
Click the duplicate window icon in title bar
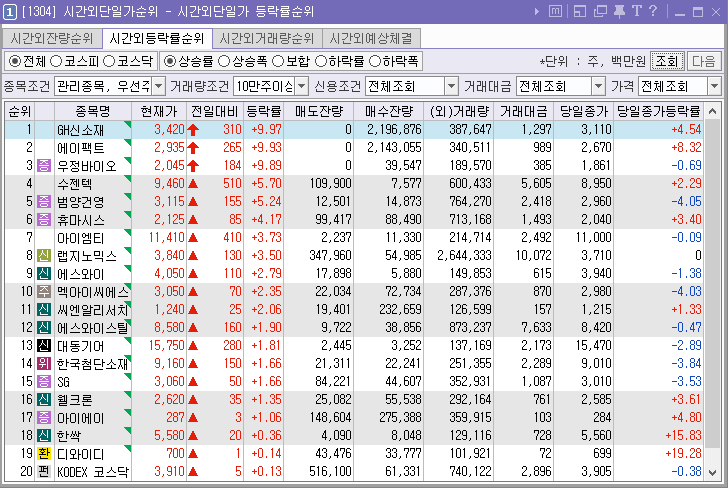[600, 11]
